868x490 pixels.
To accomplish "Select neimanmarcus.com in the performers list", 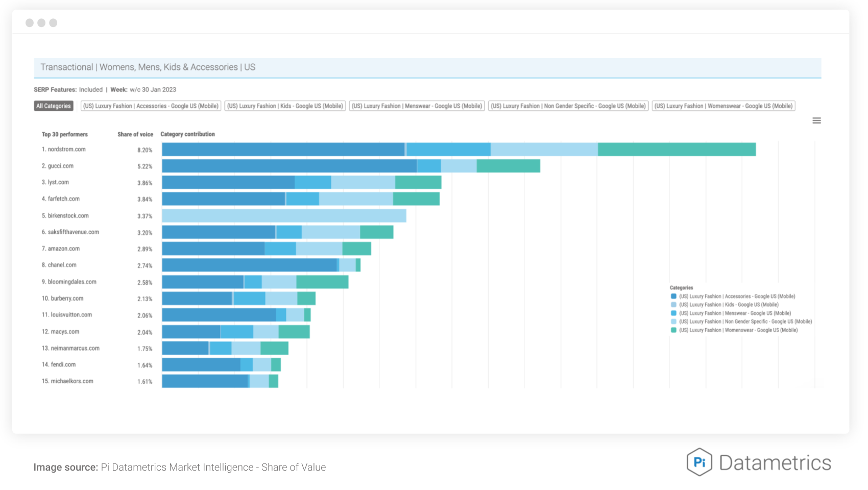I will [70, 348].
